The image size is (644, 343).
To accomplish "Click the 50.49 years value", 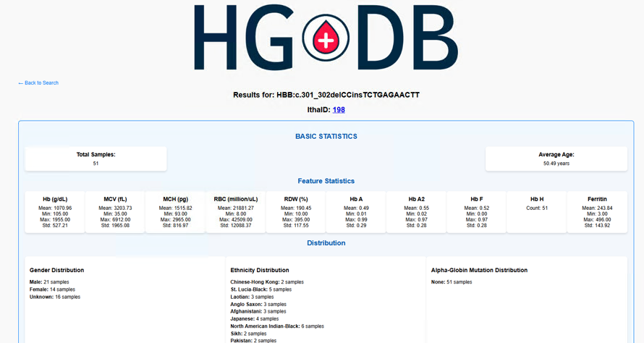I will [556, 164].
